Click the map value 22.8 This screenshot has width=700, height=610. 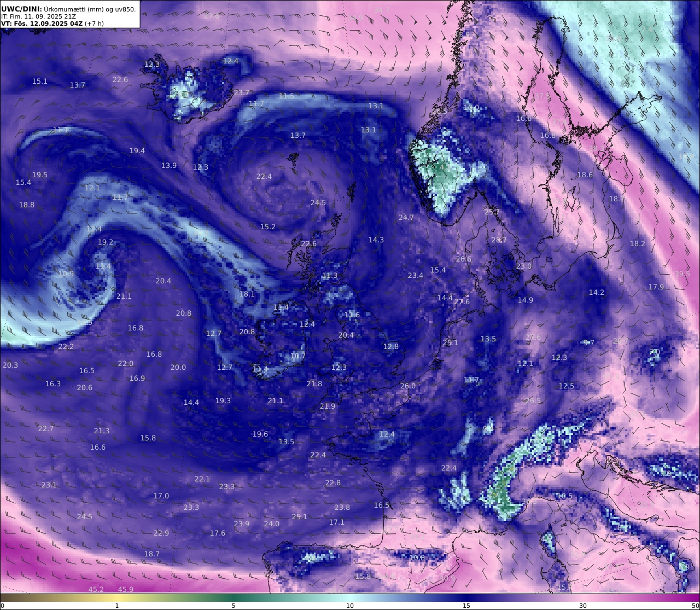pos(333,483)
